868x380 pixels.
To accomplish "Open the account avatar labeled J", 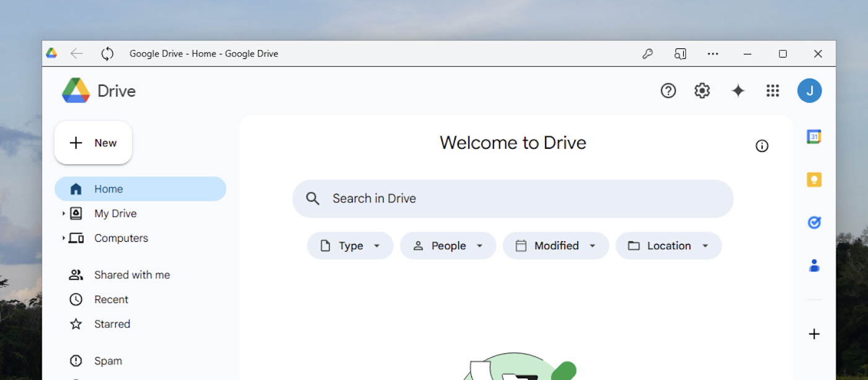I will click(x=810, y=91).
